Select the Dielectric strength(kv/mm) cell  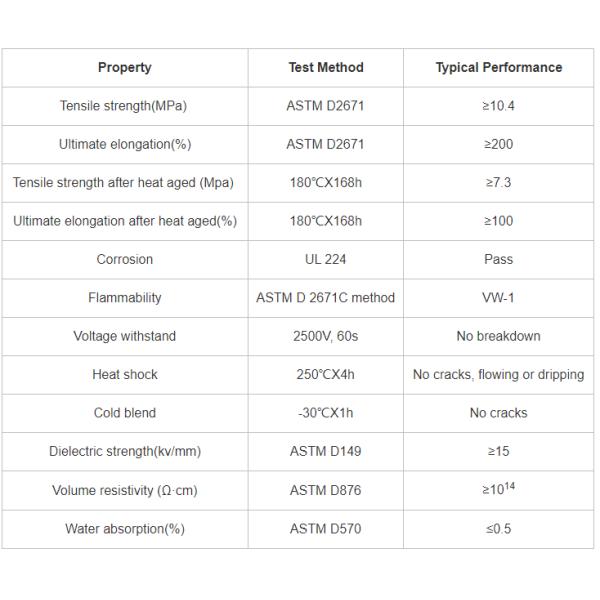[x=125, y=451]
